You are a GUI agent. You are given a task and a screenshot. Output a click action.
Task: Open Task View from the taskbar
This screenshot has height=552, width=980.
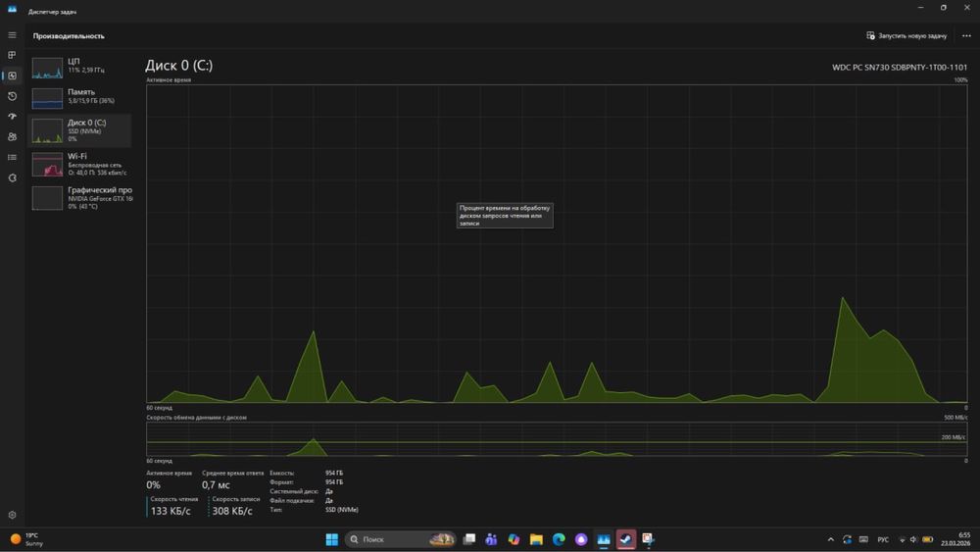469,539
